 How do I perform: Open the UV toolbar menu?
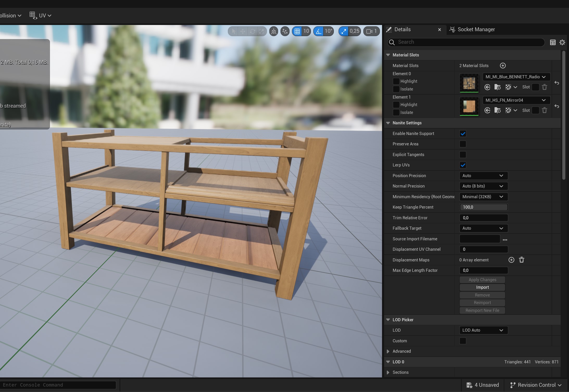(40, 15)
